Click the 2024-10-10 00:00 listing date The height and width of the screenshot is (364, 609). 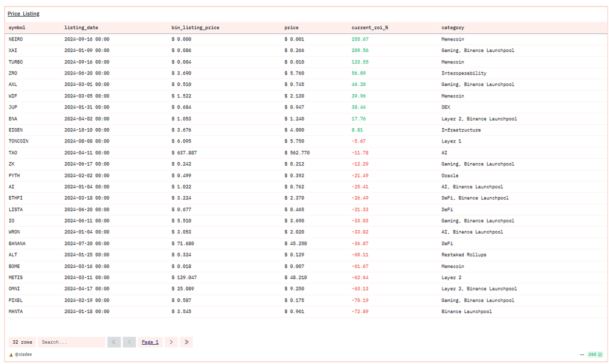[x=87, y=130]
